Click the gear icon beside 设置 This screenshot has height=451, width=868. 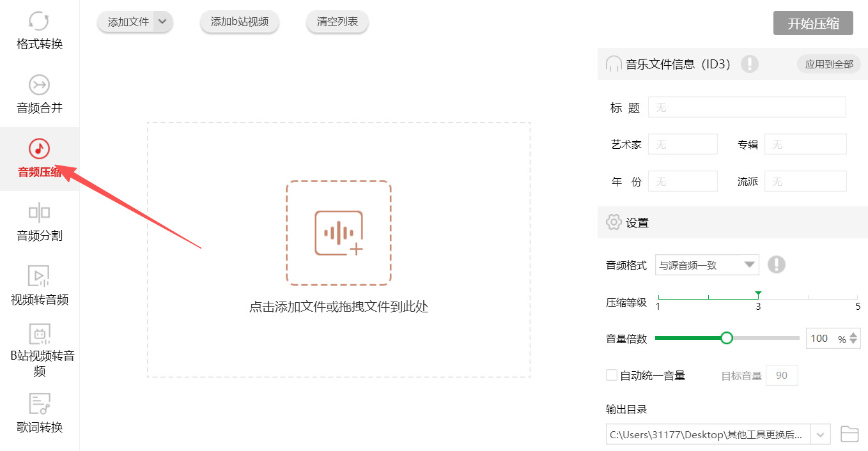pos(613,222)
